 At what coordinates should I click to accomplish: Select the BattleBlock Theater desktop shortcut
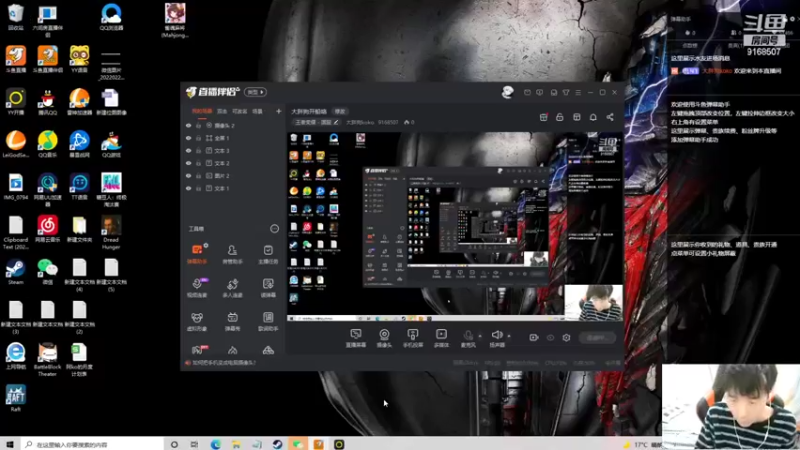(x=47, y=360)
